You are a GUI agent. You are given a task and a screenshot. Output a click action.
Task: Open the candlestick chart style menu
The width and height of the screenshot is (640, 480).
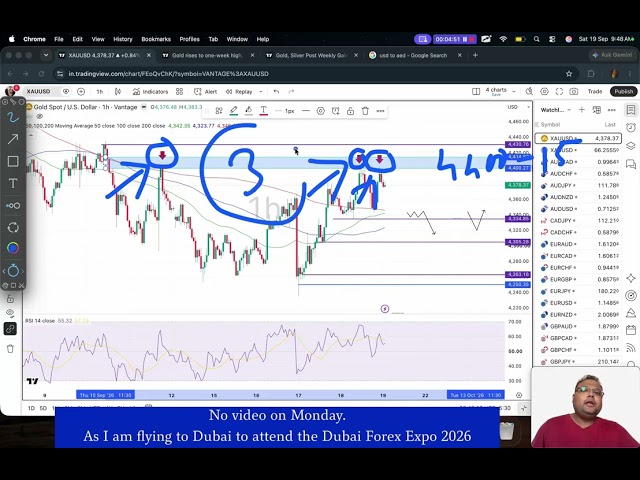(118, 91)
